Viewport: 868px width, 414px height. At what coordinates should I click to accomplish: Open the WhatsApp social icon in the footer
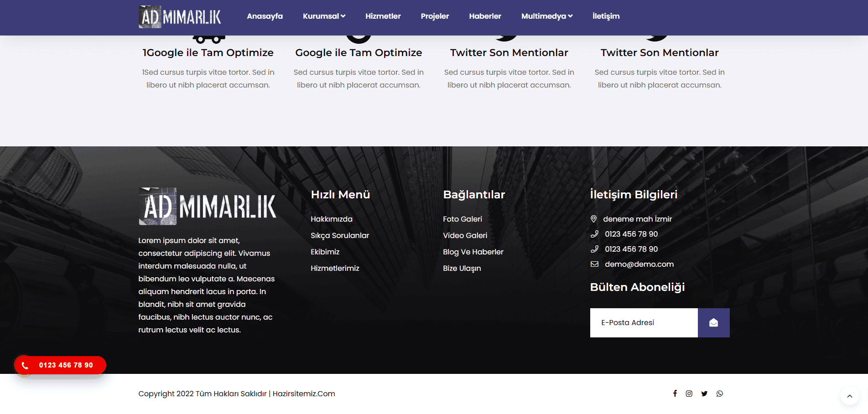(x=719, y=393)
